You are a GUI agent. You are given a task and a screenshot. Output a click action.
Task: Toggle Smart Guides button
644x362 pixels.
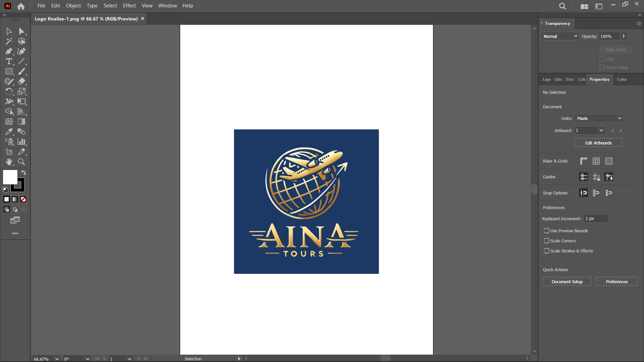[609, 177]
